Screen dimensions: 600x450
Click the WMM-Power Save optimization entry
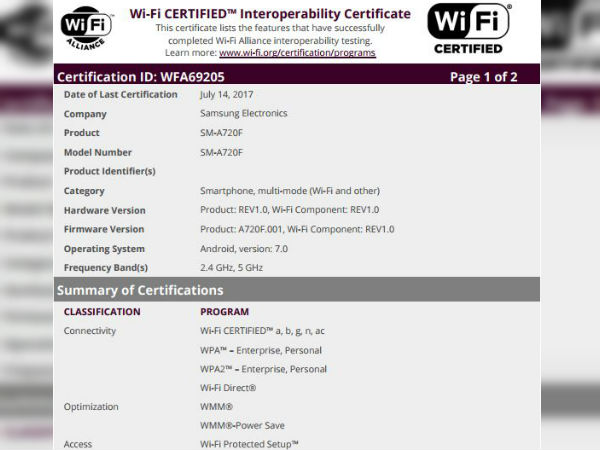tap(242, 426)
